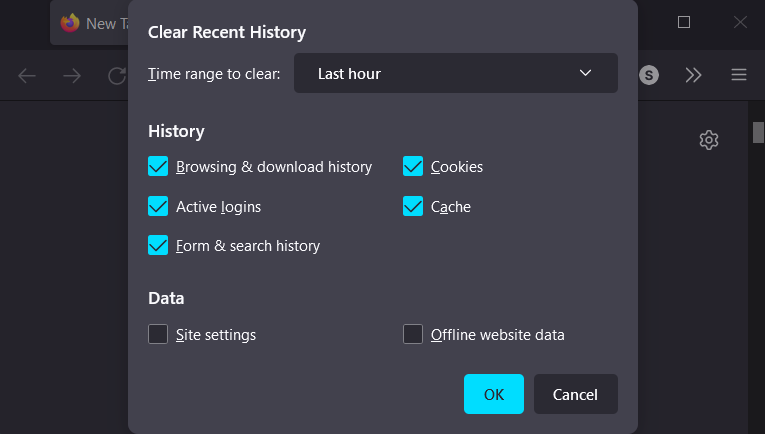Uncheck Form & search history
Image resolution: width=765 pixels, height=434 pixels.
click(158, 245)
